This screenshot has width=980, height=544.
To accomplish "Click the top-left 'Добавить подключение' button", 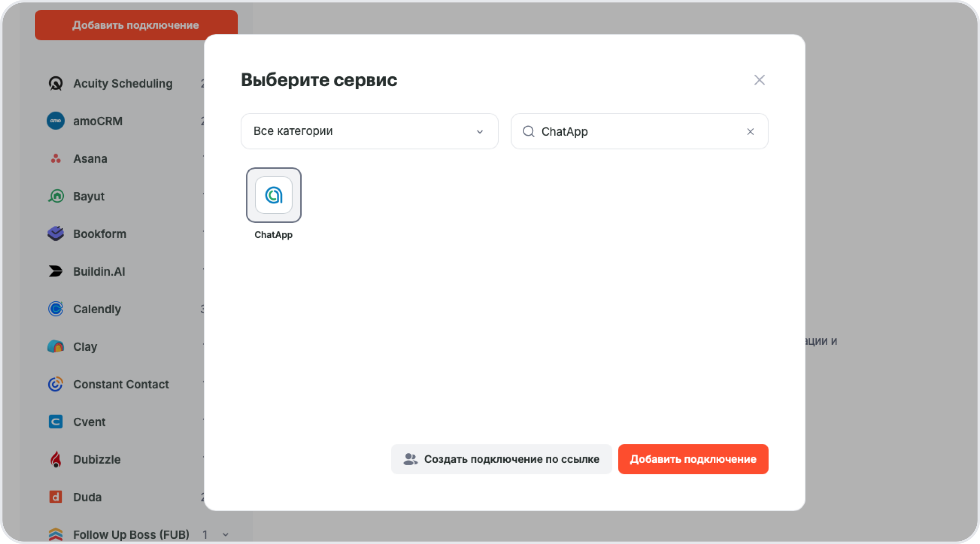I will tap(136, 25).
